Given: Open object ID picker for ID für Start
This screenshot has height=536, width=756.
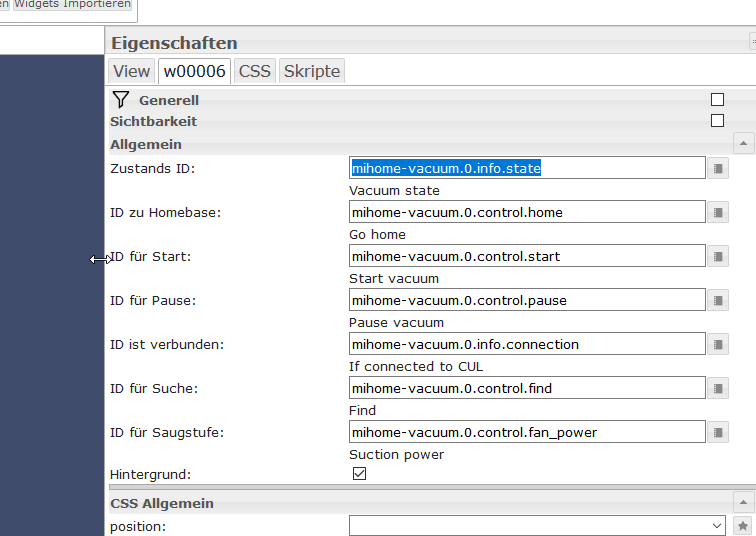Looking at the screenshot, I should click(x=718, y=256).
